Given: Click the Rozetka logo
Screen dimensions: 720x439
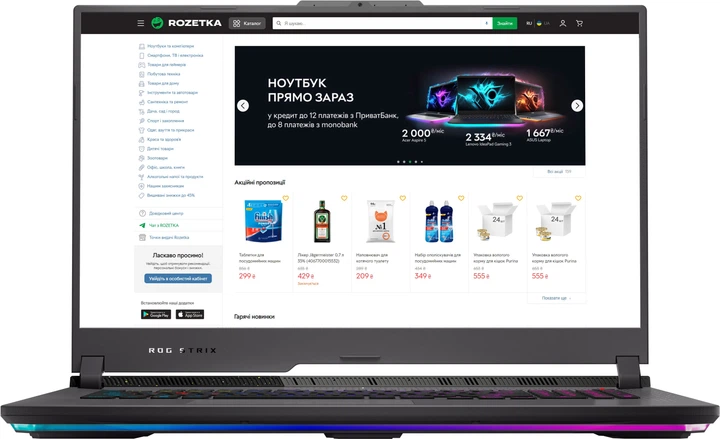Looking at the screenshot, I should point(184,23).
